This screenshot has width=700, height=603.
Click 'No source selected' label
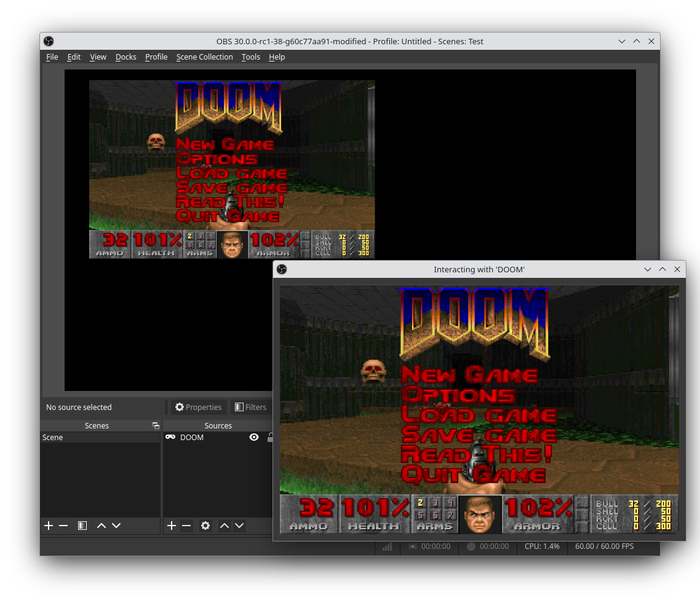(x=79, y=407)
